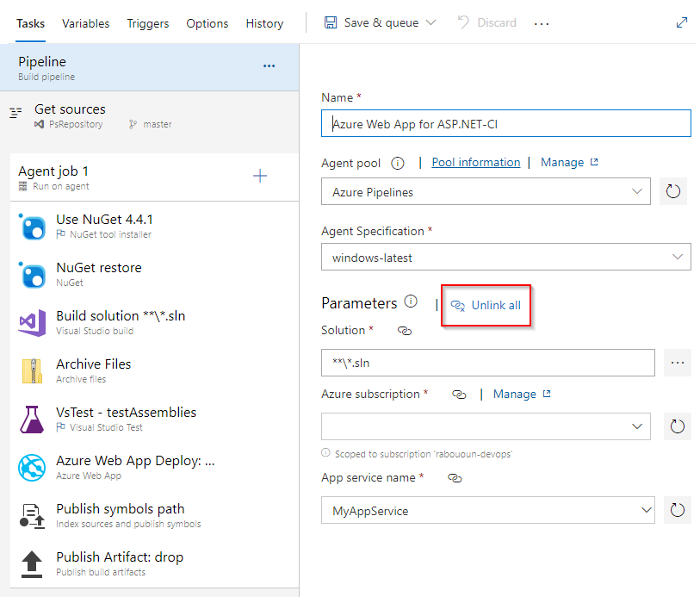Refresh the Agent pool list
Image resolution: width=700 pixels, height=597 pixels.
pyautogui.click(x=673, y=192)
